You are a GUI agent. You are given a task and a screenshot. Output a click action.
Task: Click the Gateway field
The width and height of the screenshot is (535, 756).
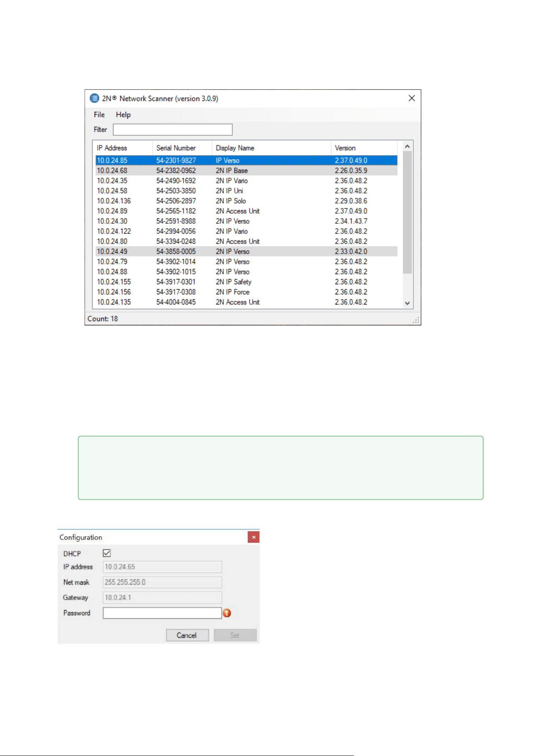pyautogui.click(x=162, y=598)
